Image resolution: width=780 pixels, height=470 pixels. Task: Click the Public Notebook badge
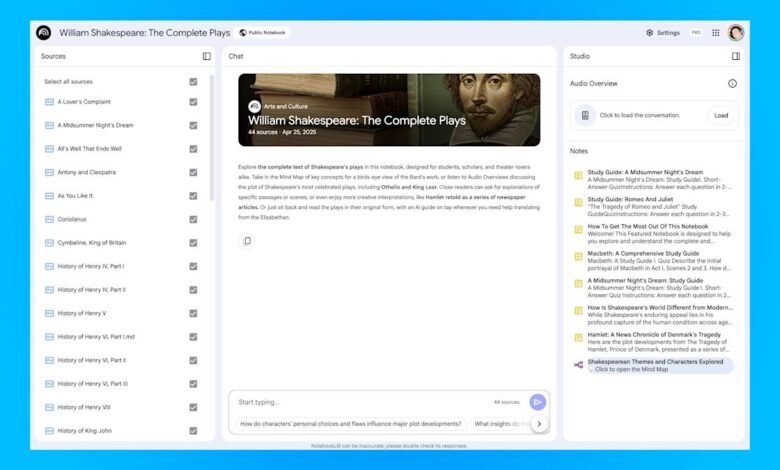click(x=264, y=32)
